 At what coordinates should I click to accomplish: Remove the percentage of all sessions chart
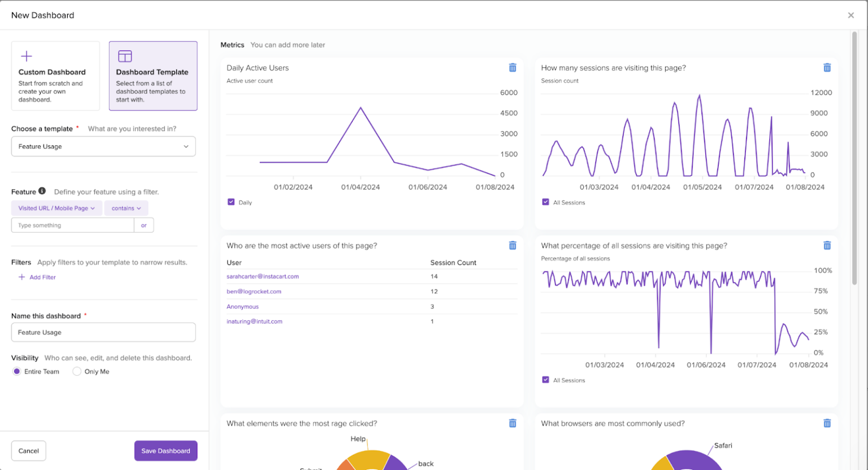pyautogui.click(x=827, y=245)
